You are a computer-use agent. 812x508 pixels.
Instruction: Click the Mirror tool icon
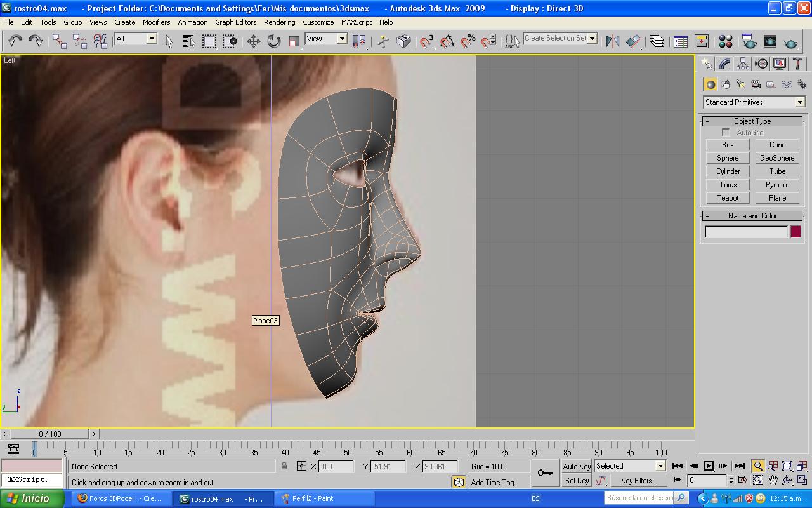pos(613,41)
